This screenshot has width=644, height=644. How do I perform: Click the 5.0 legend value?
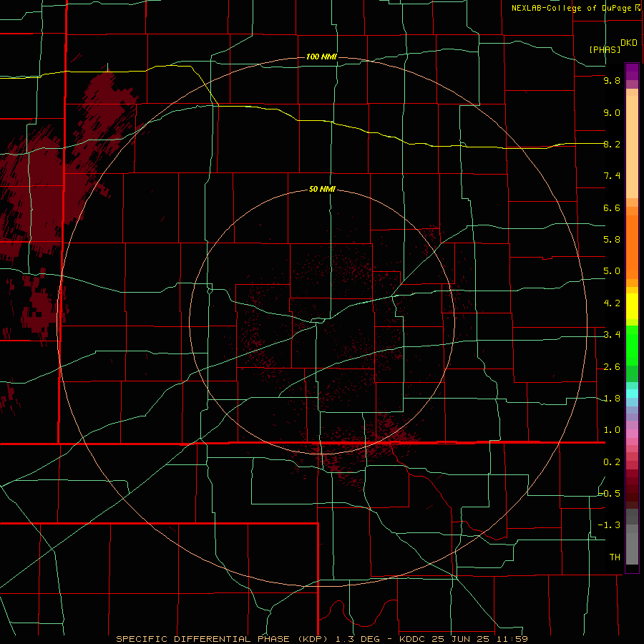point(612,271)
